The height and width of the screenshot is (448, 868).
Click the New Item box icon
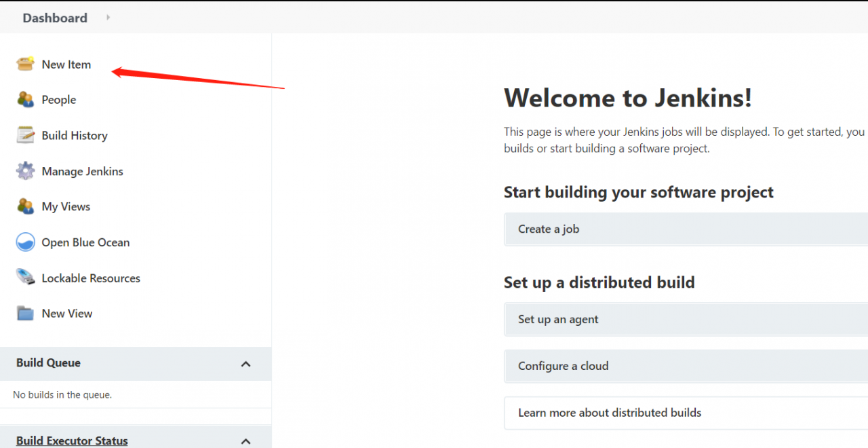coord(25,64)
